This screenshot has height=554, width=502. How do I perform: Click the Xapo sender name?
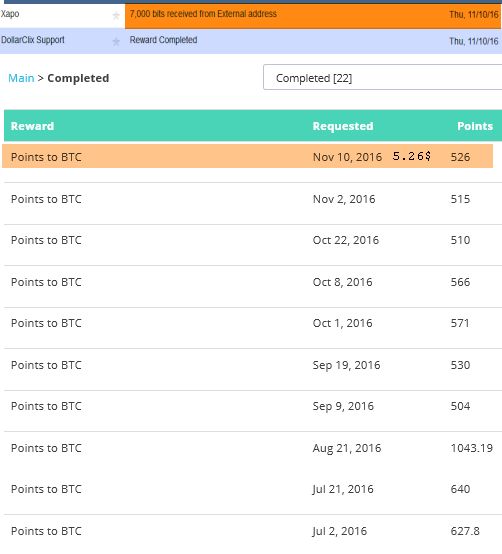coord(10,14)
